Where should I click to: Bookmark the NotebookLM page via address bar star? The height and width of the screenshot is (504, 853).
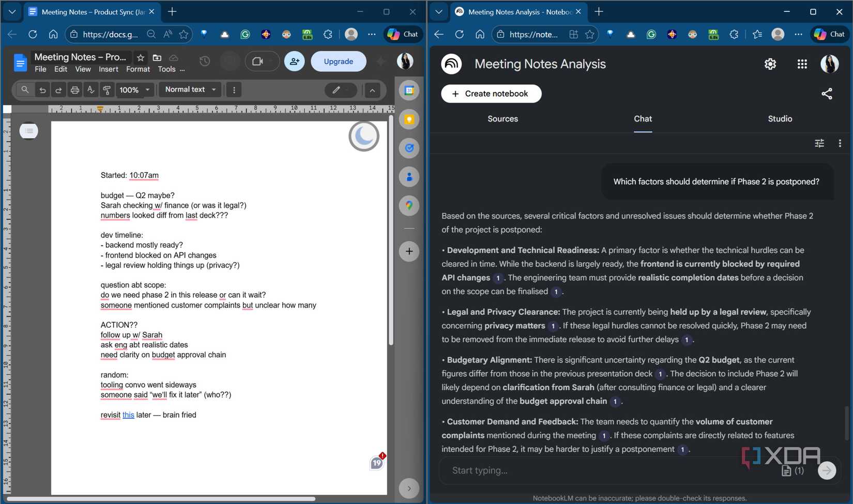(x=589, y=34)
